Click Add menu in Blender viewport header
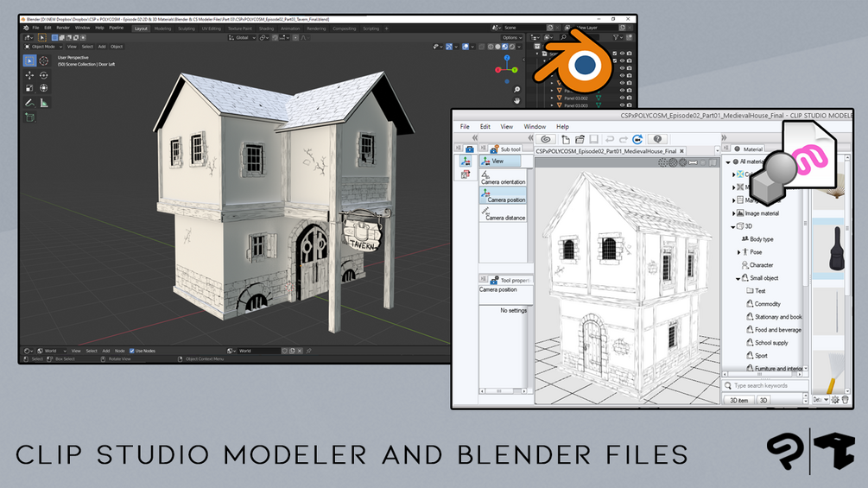 coord(102,47)
